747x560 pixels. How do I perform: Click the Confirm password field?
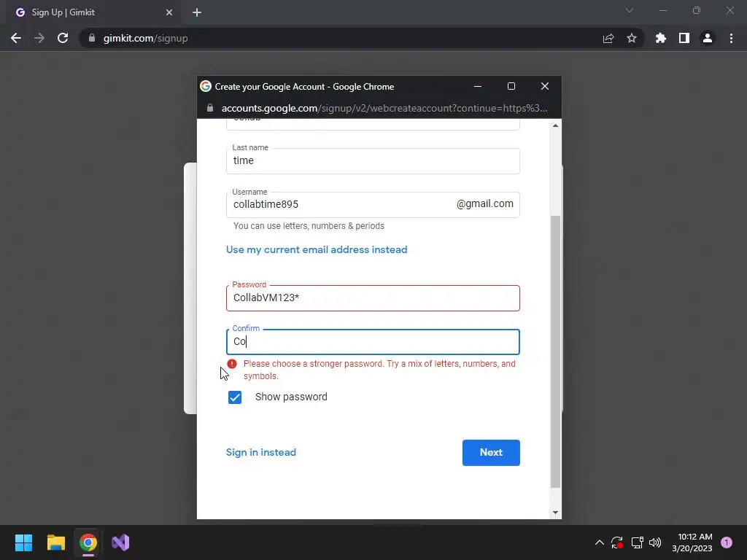[373, 342]
